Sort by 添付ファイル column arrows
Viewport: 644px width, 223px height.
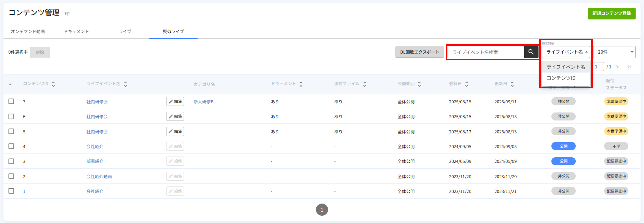pos(365,84)
